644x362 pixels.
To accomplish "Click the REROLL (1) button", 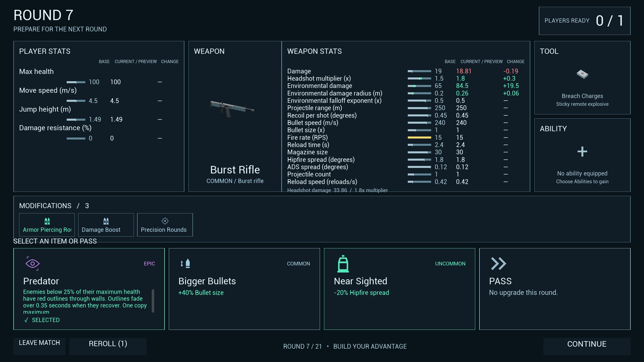I will [x=108, y=346].
